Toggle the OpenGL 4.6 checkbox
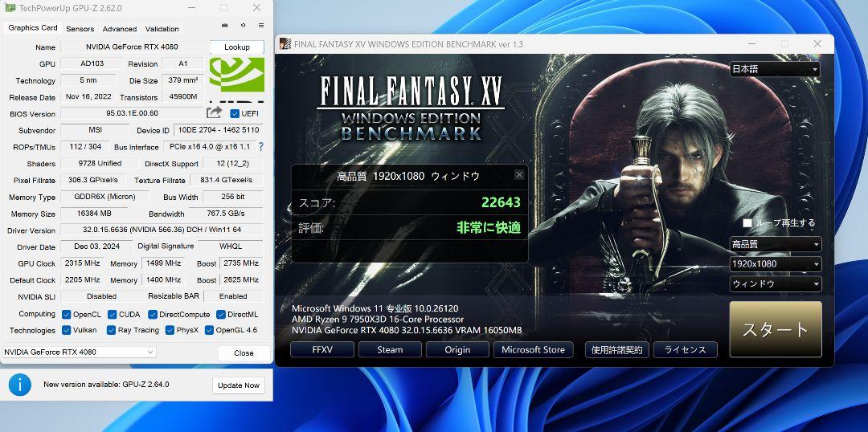Screen dimensions: 868x432 click(209, 330)
